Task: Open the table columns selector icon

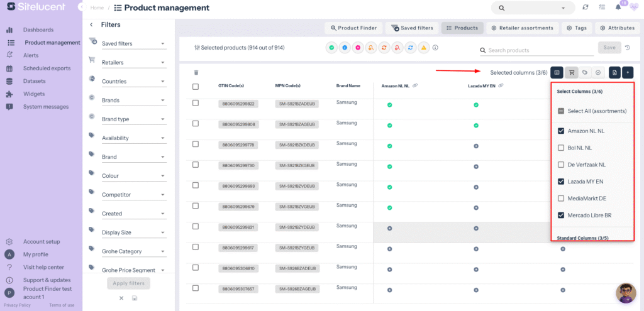Action: pos(557,72)
